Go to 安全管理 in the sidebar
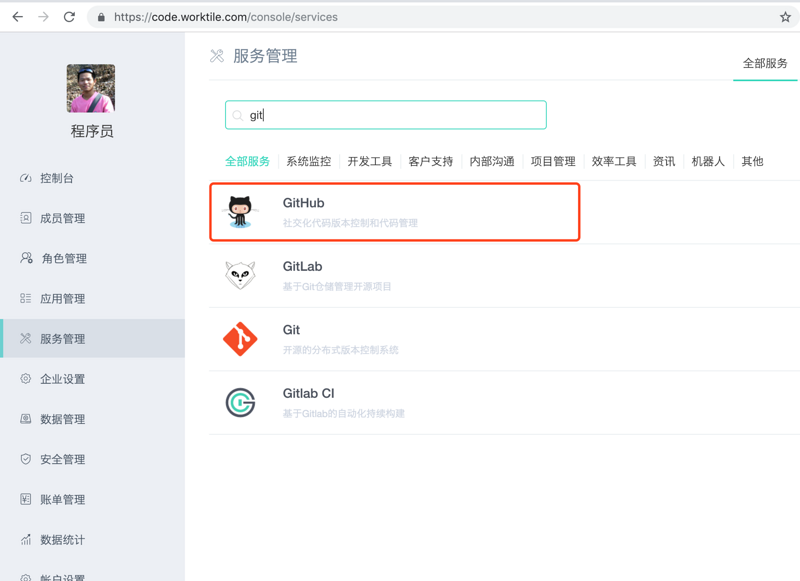This screenshot has width=800, height=581. coord(63,459)
